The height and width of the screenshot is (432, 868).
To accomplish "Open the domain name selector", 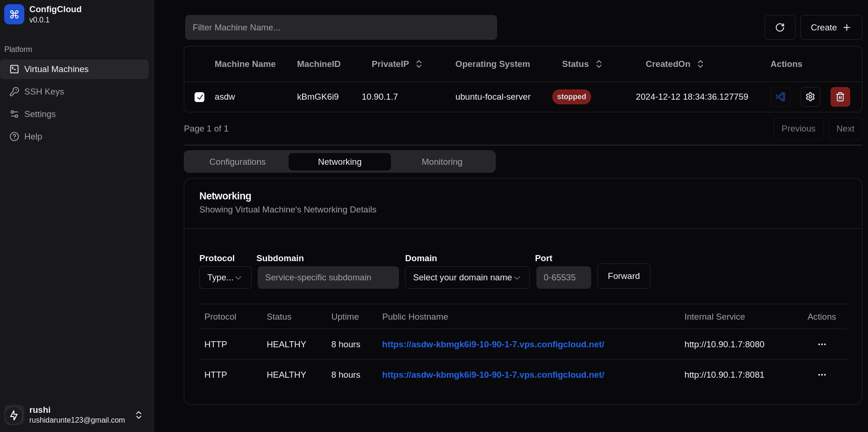I will pos(467,278).
